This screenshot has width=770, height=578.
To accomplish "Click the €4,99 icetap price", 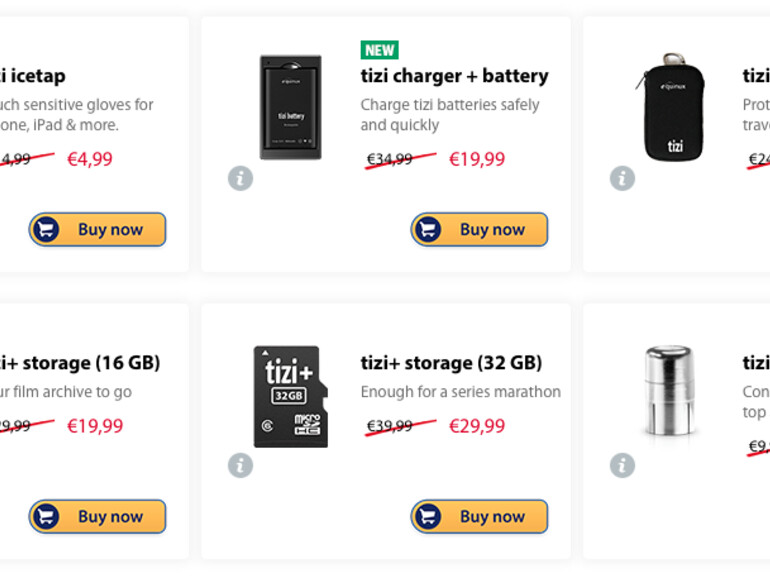I will (x=89, y=159).
